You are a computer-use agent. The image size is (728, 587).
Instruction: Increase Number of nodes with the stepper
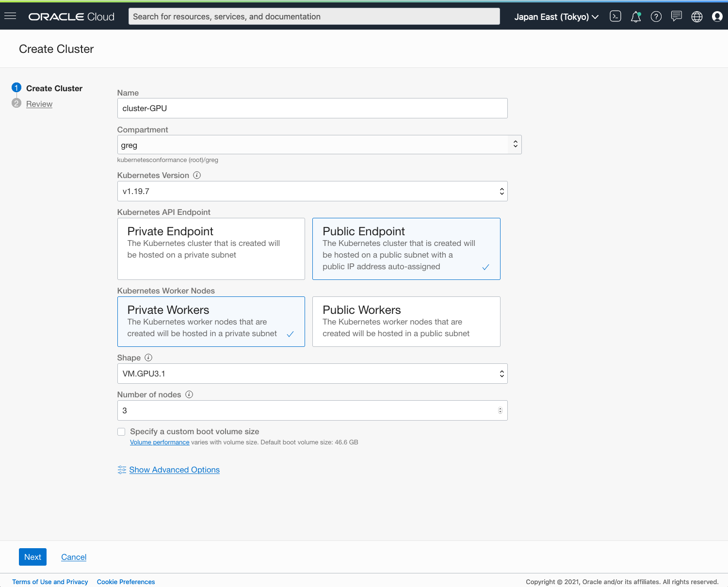click(500, 408)
